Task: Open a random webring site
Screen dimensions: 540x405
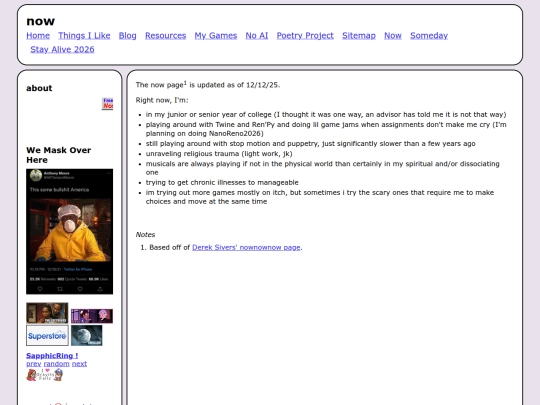Action: [x=56, y=364]
